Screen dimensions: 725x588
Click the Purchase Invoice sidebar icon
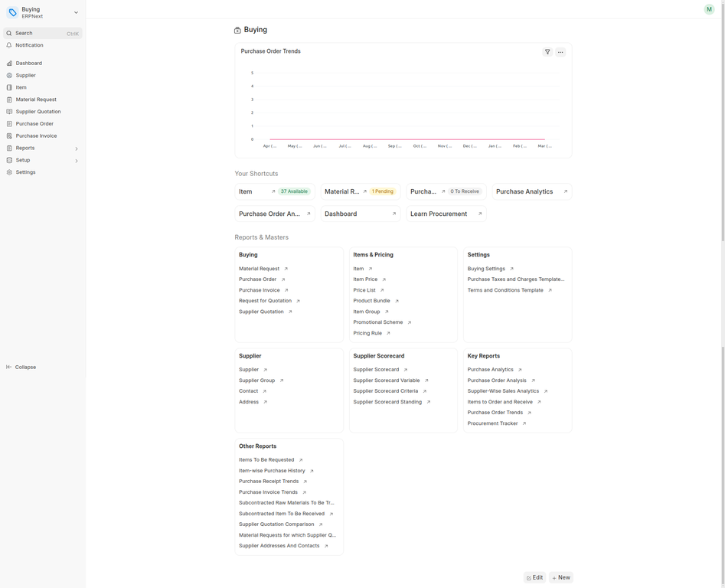pos(9,136)
